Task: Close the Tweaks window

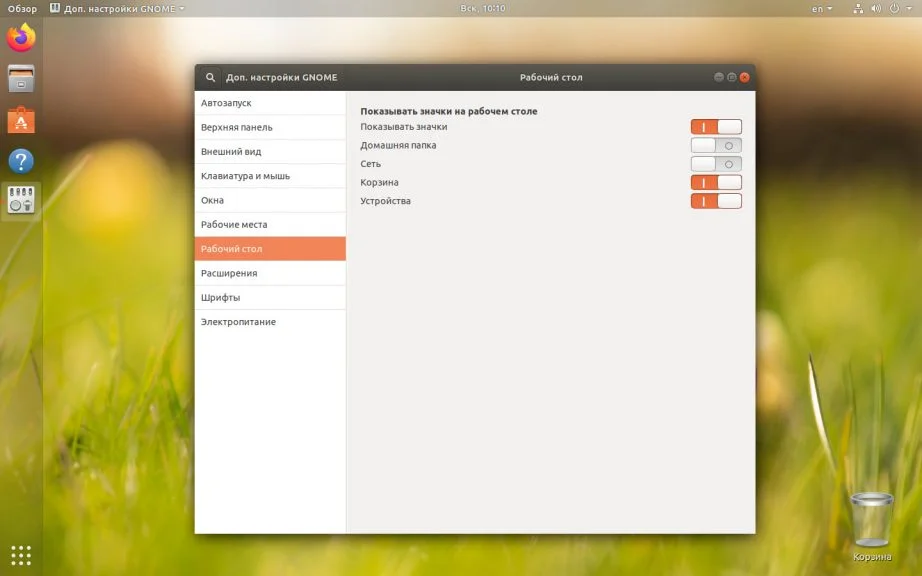Action: pyautogui.click(x=744, y=77)
